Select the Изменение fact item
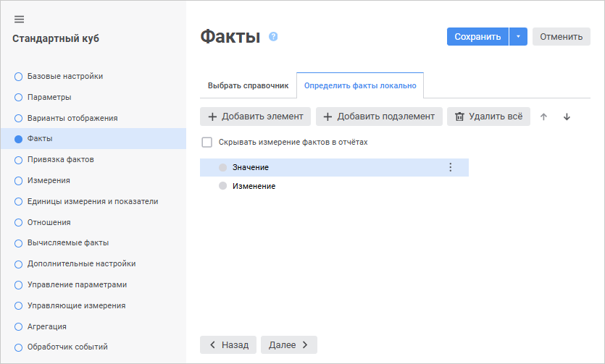Viewport: 605px width, 364px height. pos(254,186)
